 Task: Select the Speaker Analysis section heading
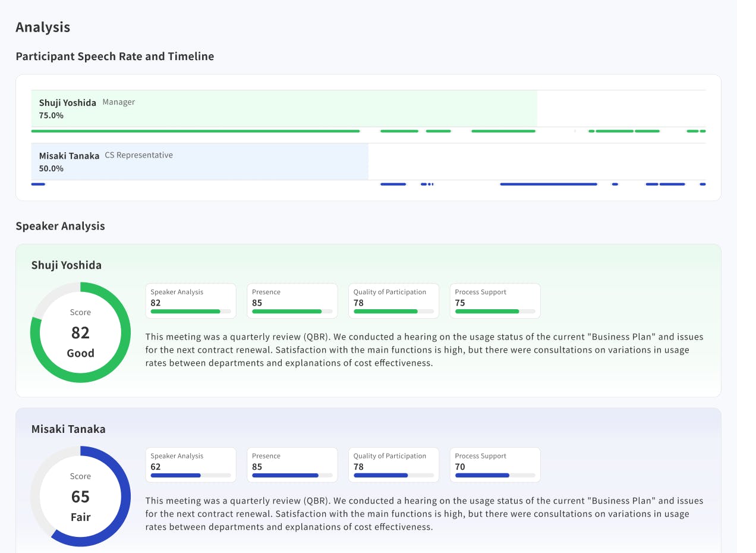coord(60,226)
